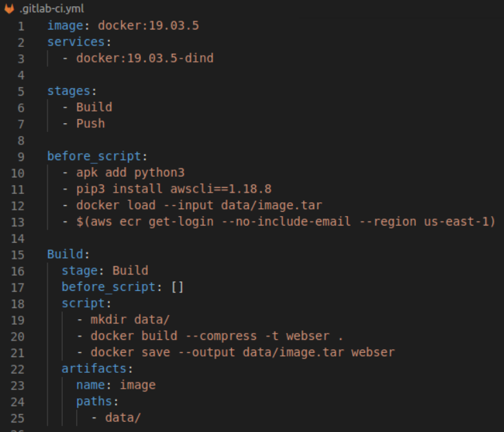Click line number 1 in gutter
504x432 pixels.
point(21,26)
